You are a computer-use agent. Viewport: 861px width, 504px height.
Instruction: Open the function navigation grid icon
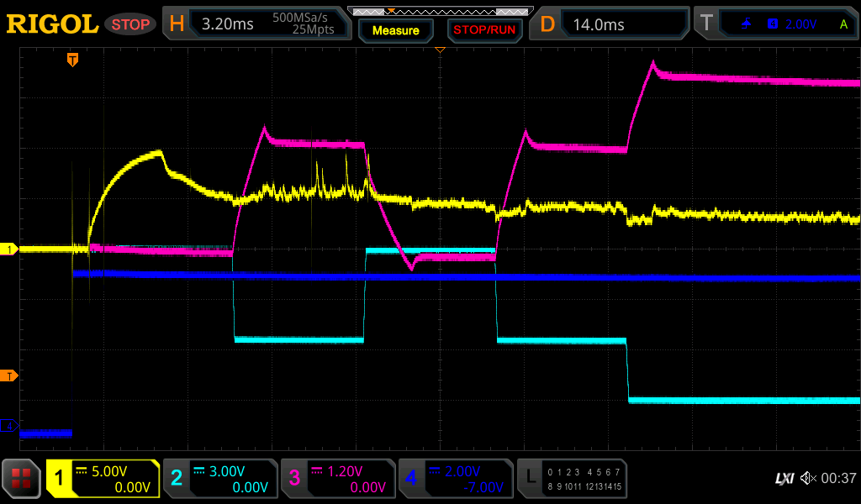[21, 479]
